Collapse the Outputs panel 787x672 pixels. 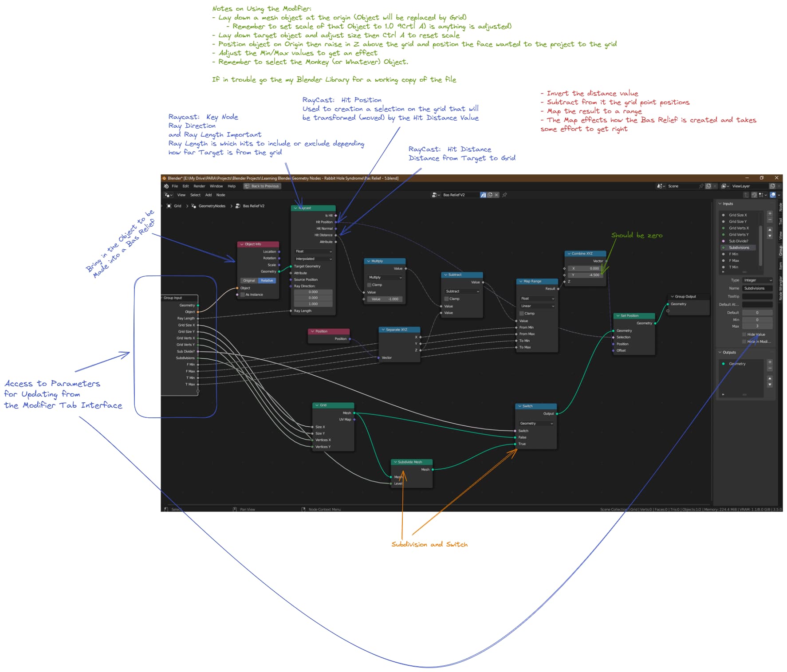coord(720,352)
